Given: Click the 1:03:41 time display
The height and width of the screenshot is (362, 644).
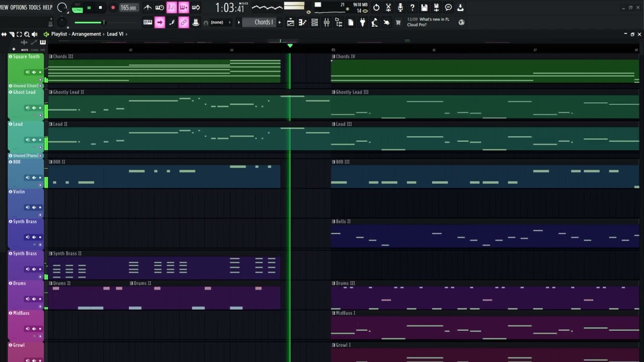Looking at the screenshot, I should pos(230,8).
